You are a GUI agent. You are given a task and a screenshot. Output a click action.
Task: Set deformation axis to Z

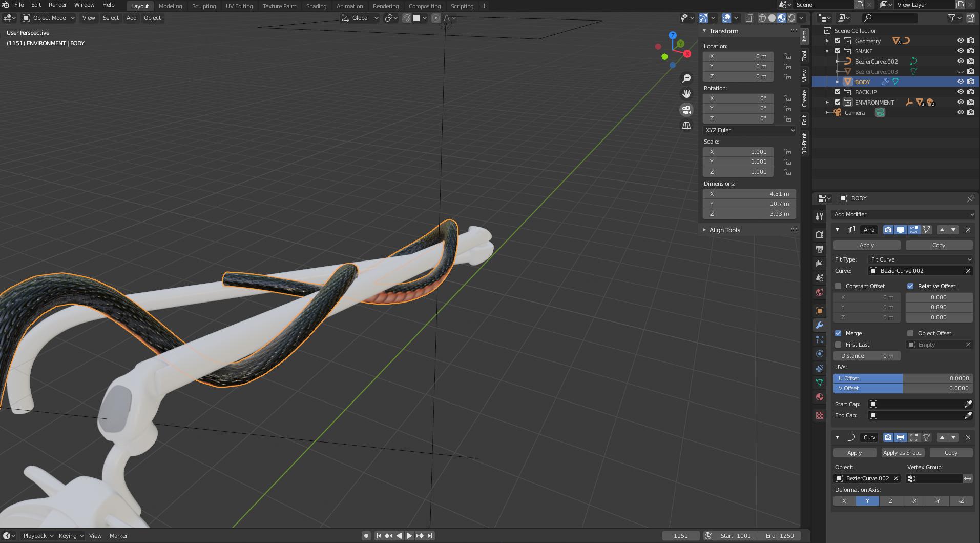click(x=890, y=501)
